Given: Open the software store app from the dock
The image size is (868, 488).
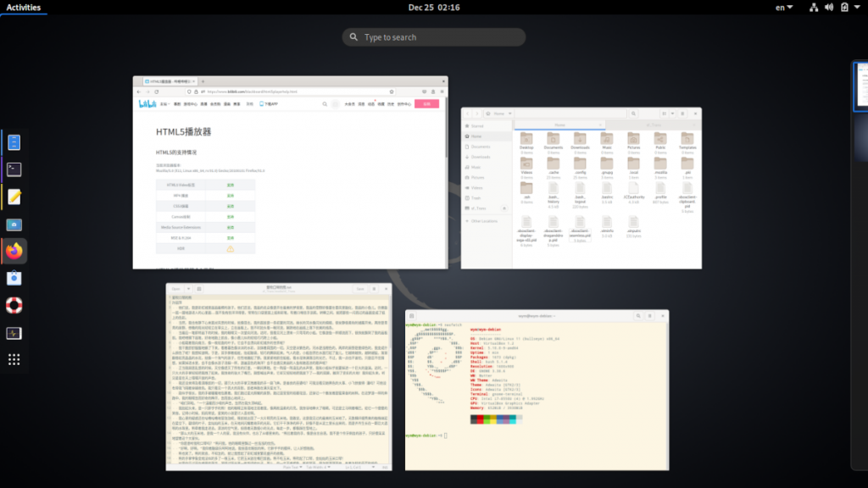Looking at the screenshot, I should tap(14, 277).
